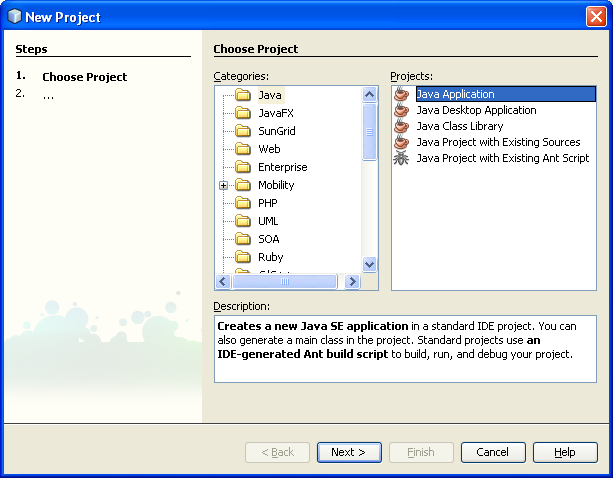Click the Java Desktop Application icon
Viewport: 613px width, 478px height.
tap(401, 111)
